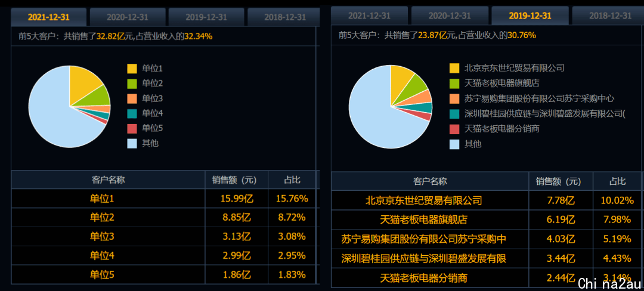
Task: Open the 2018-12-31 tab in left panel
Action: (283, 17)
